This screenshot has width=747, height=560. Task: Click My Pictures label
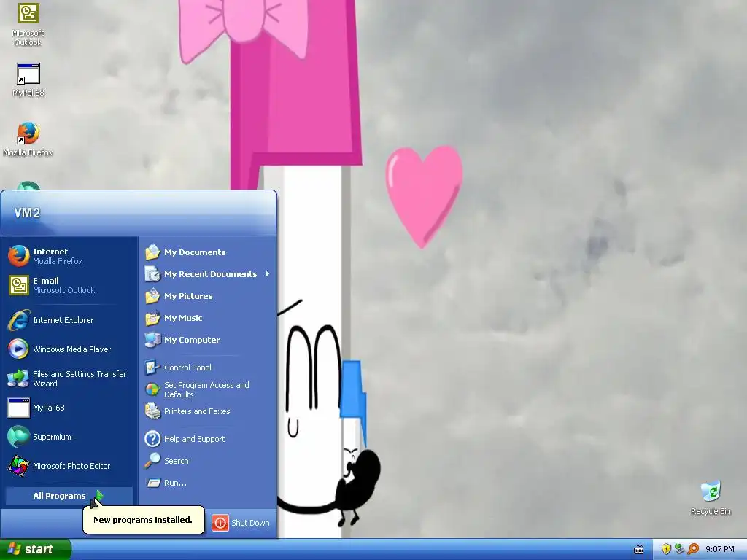click(x=188, y=296)
